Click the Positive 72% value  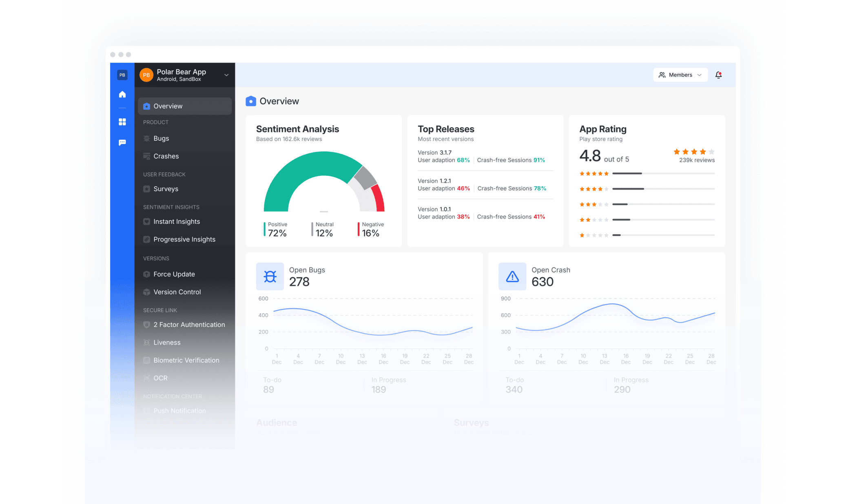(277, 233)
